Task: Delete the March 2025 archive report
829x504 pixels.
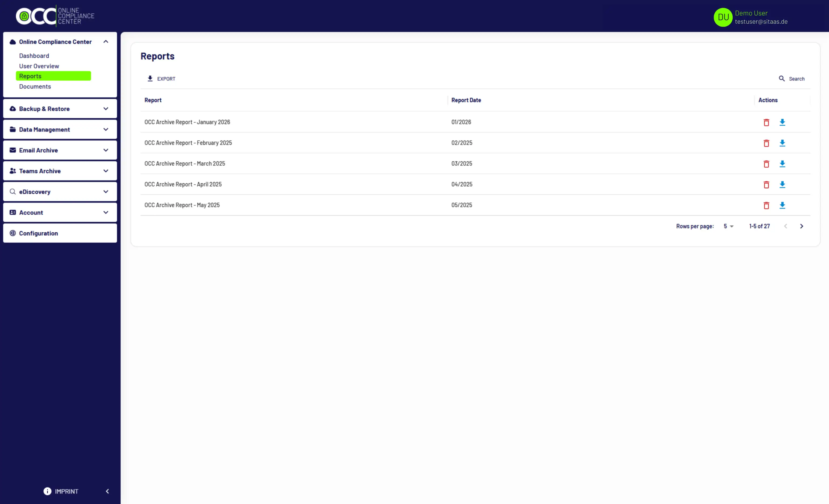Action: [x=766, y=164]
